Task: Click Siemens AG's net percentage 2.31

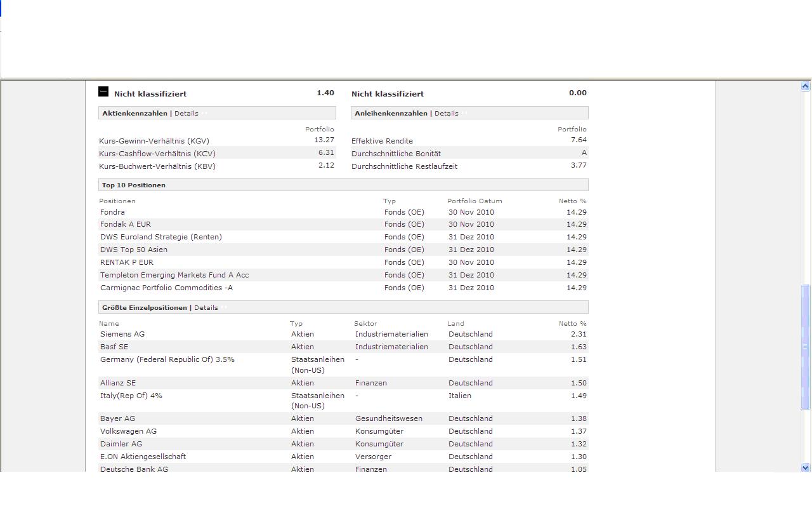Action: (x=579, y=334)
